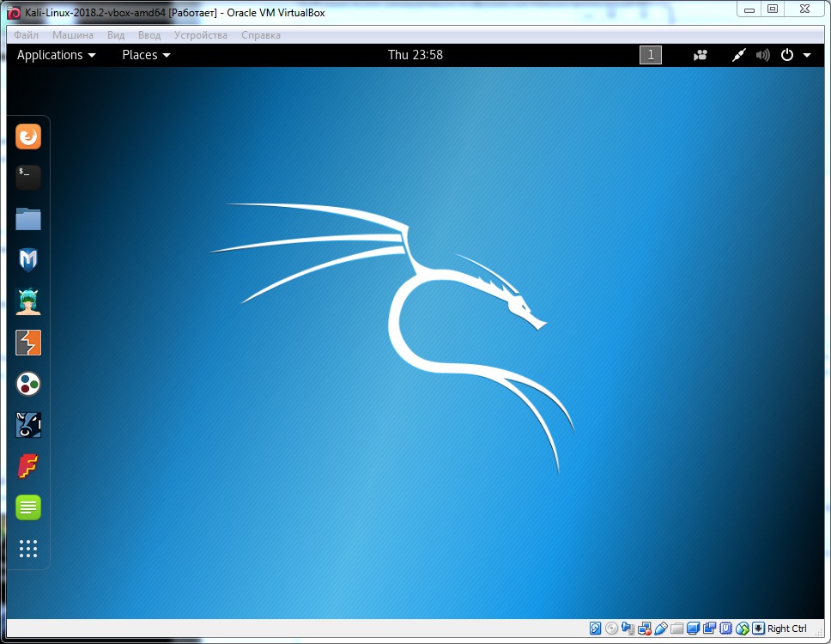
Task: Click the optical disc indicator in status bar
Action: 611,629
